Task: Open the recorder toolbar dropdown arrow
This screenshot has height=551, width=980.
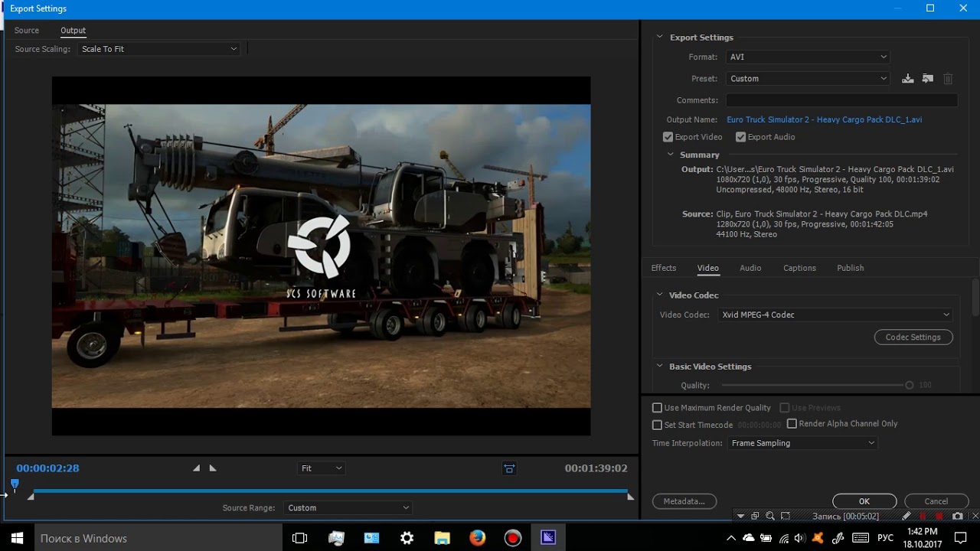Action: click(740, 517)
